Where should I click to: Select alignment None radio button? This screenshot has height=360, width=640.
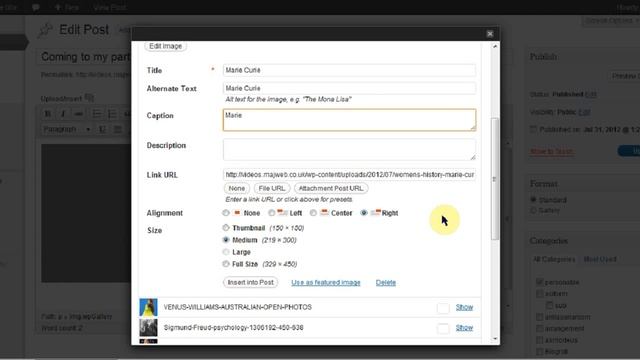[226, 213]
